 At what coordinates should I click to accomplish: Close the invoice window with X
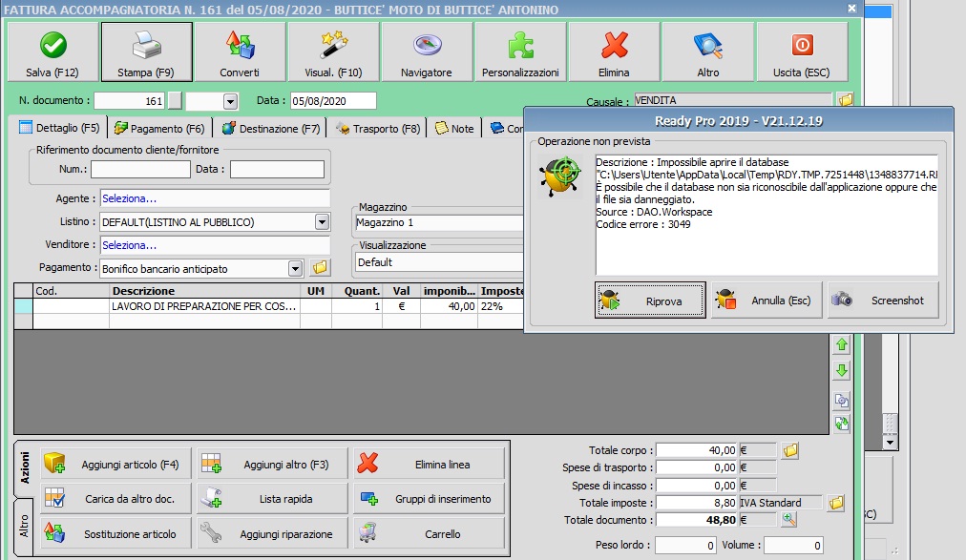(x=851, y=9)
